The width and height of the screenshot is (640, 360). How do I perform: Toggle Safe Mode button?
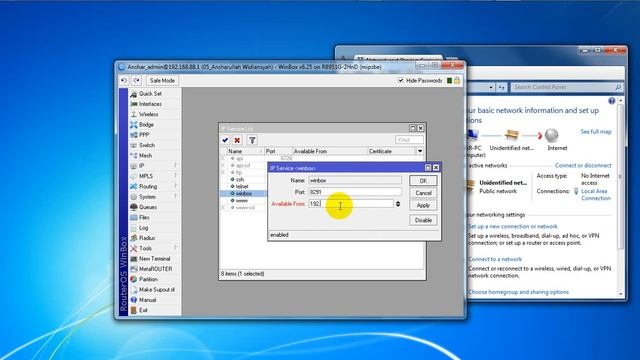[x=162, y=80]
